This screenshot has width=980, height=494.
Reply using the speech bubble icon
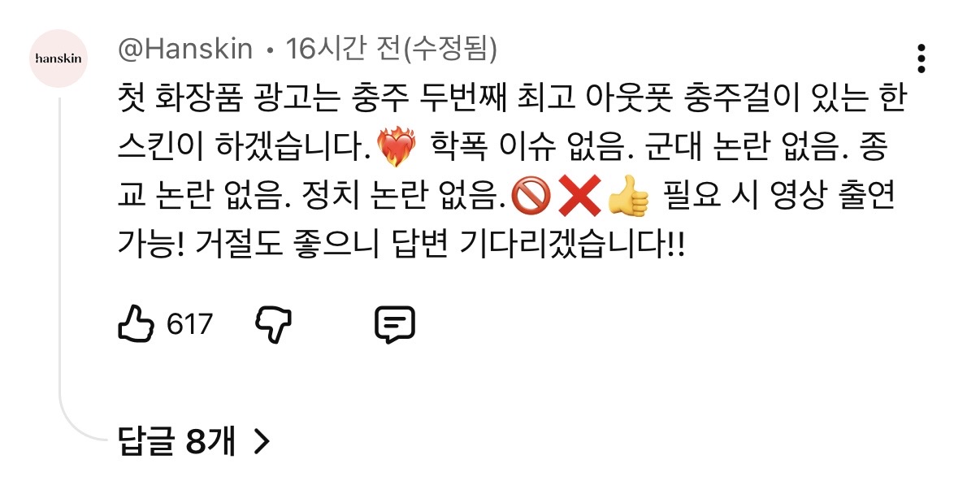[x=395, y=325]
